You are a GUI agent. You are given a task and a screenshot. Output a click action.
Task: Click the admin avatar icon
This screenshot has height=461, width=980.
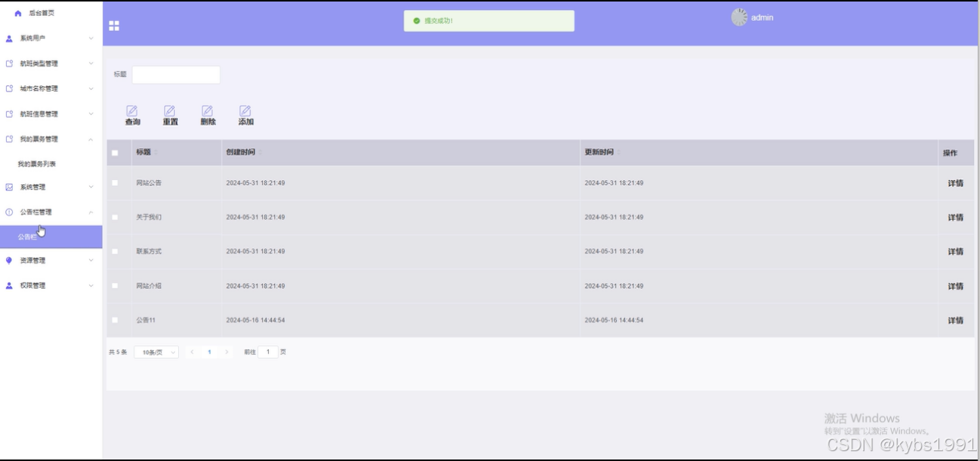pyautogui.click(x=739, y=17)
